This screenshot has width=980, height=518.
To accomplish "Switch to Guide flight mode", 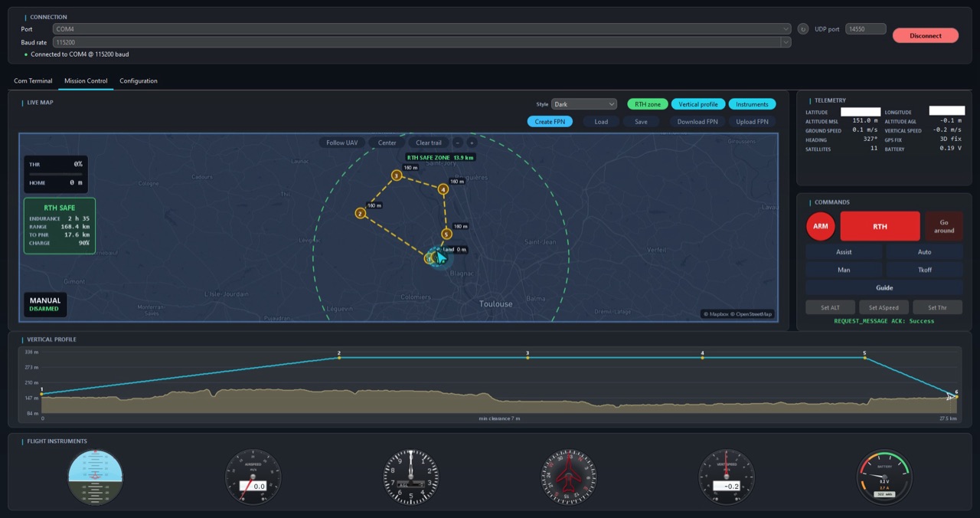I will point(884,287).
